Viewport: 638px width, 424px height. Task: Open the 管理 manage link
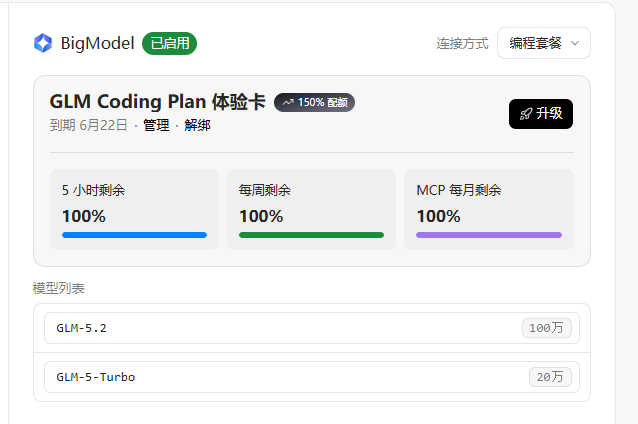tap(156, 125)
